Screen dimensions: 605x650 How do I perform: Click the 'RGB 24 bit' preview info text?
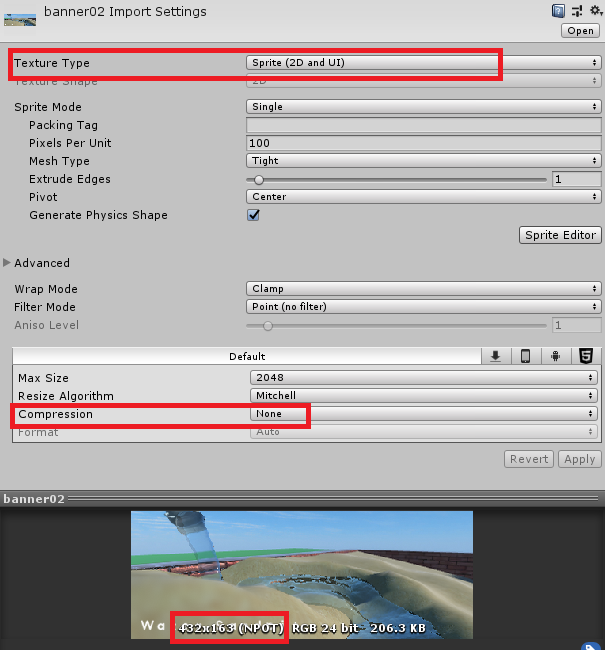tap(325, 628)
